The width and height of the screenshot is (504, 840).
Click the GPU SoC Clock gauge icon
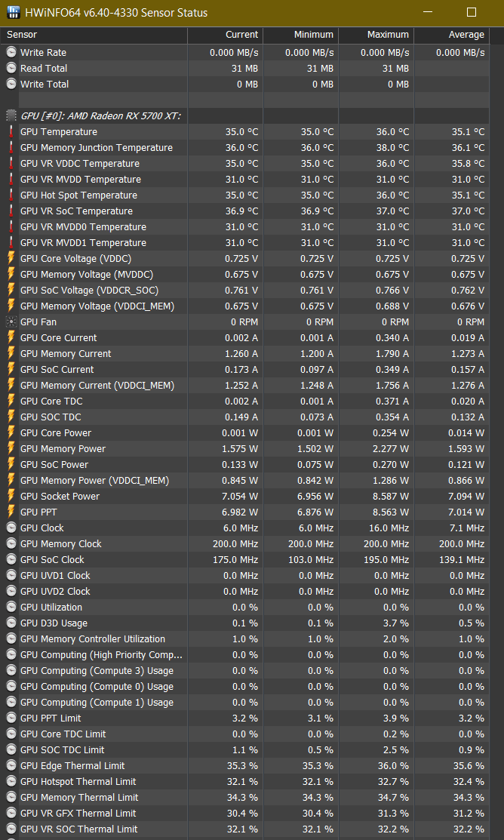coord(11,560)
